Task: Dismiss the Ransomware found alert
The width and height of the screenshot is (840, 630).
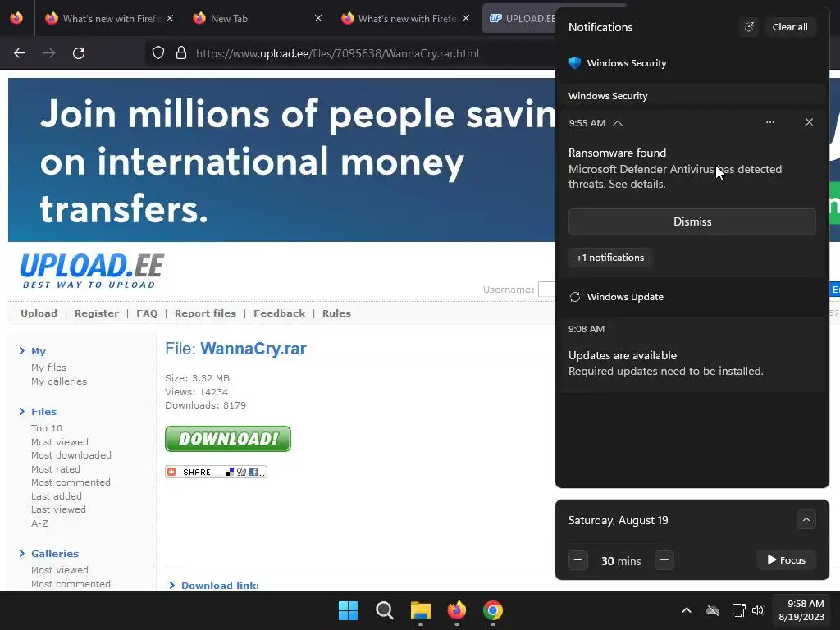Action: tap(692, 221)
